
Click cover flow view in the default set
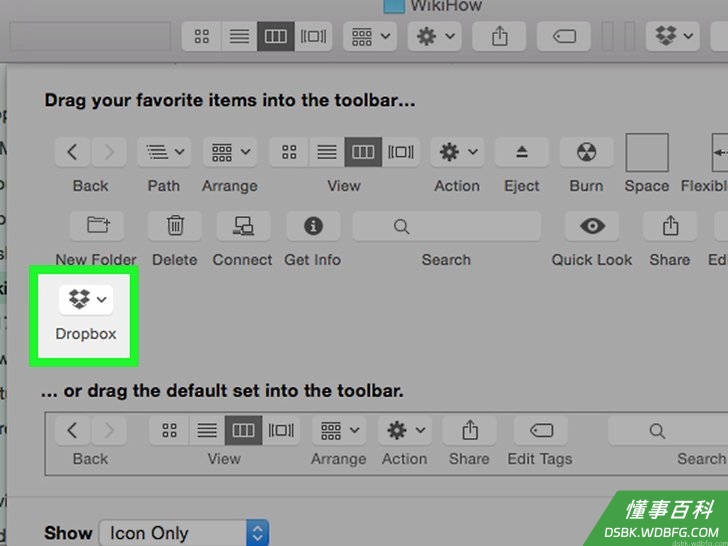(x=281, y=430)
